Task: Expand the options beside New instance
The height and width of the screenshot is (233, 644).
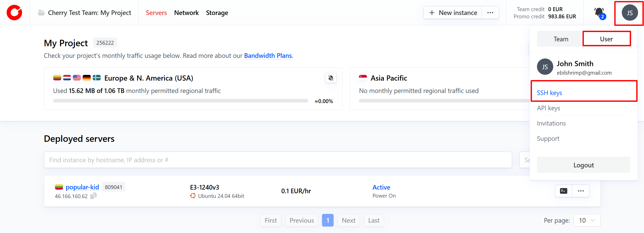Action: coord(490,13)
